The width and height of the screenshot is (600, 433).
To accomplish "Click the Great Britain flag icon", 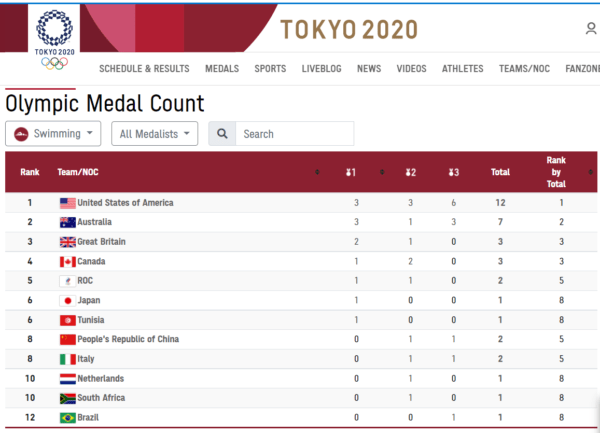I will [x=68, y=242].
